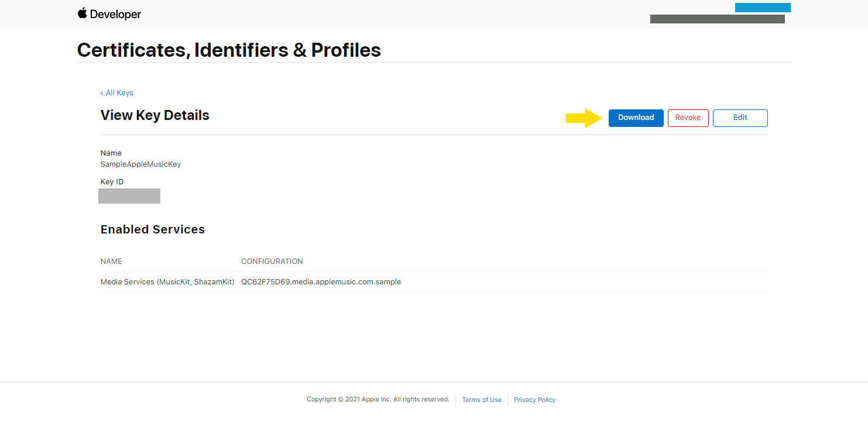Viewport: 868px width, 423px height.
Task: Click the Apple Developer logo
Action: pyautogui.click(x=109, y=14)
